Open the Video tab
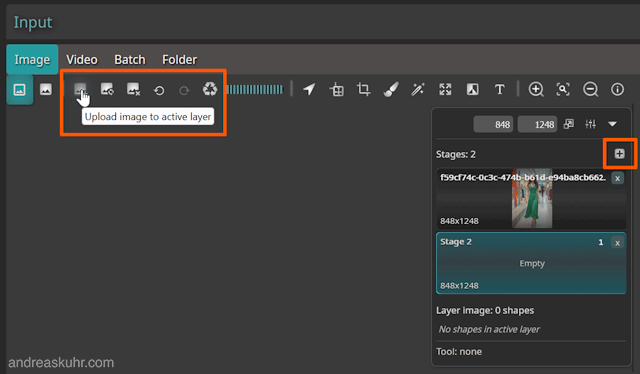 click(82, 60)
